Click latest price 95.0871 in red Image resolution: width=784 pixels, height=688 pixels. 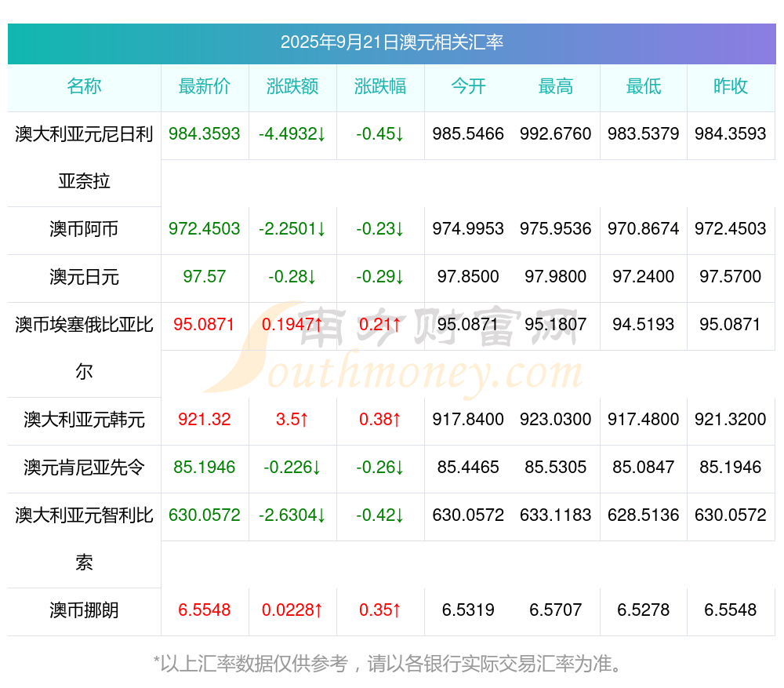[204, 324]
